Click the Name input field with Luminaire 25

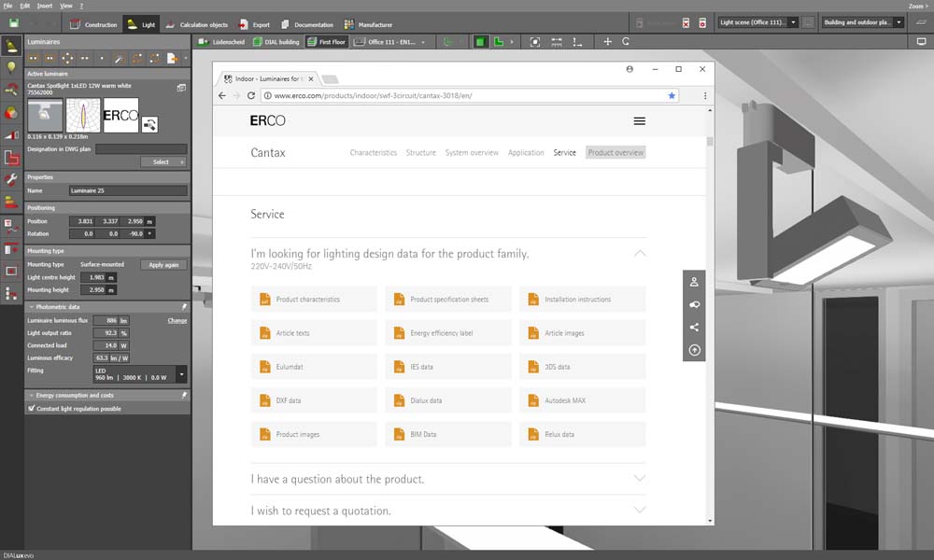pyautogui.click(x=127, y=190)
